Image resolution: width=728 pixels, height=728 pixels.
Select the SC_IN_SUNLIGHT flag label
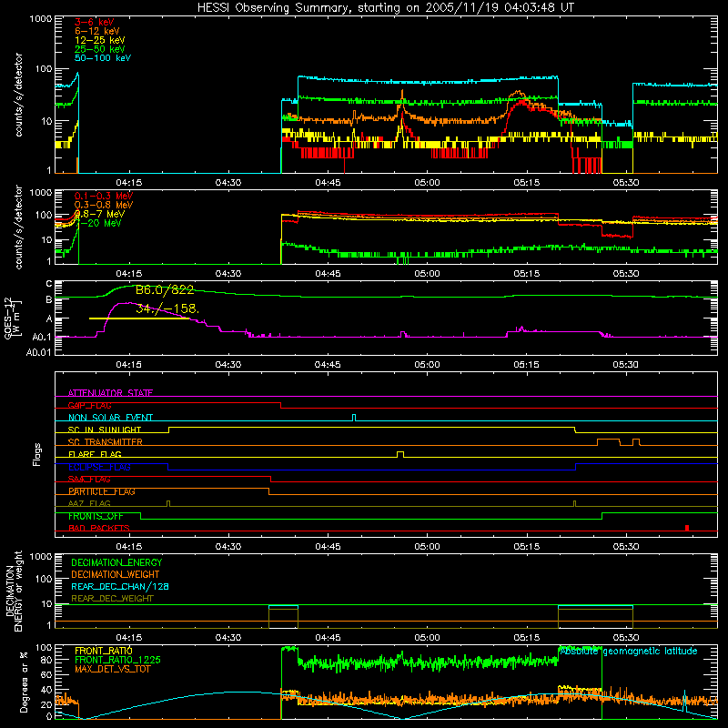[105, 430]
